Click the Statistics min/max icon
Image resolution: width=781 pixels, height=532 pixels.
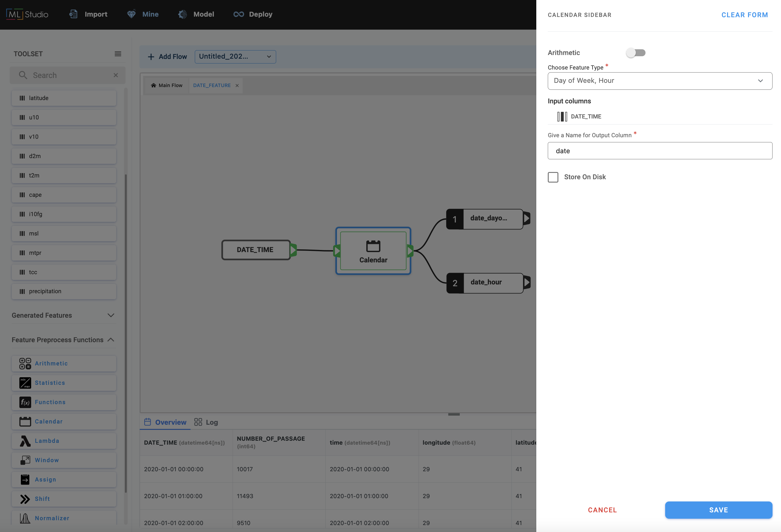coord(25,383)
